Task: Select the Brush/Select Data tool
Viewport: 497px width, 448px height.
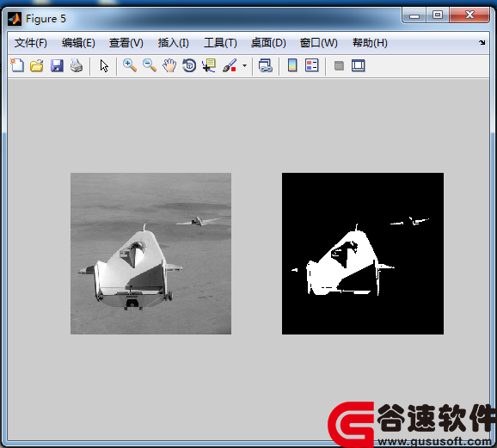Action: [230, 65]
